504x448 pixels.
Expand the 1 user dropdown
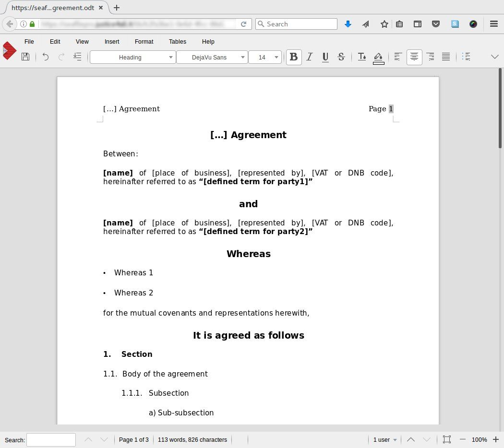(x=385, y=440)
